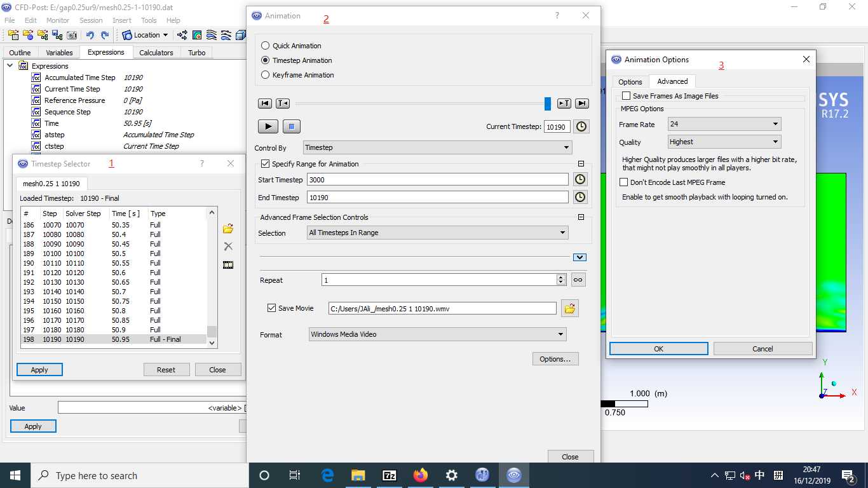The image size is (868, 488).
Task: Click Apply in Timestep Selector
Action: click(39, 370)
